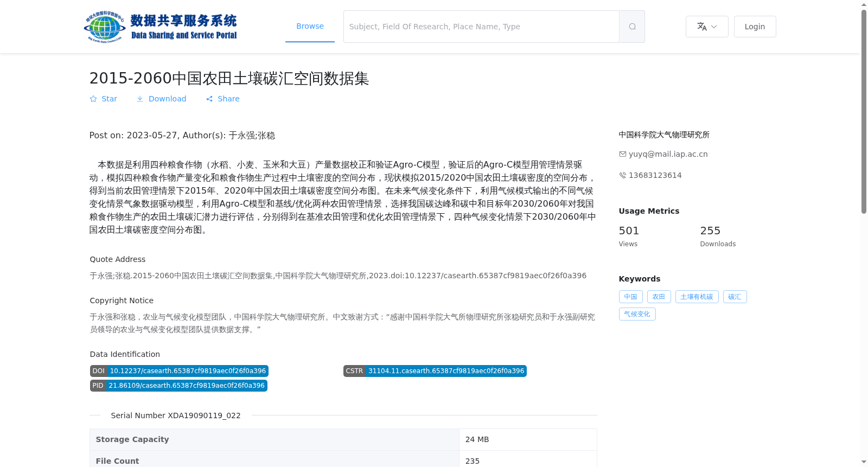Click the Download link text

coord(167,99)
